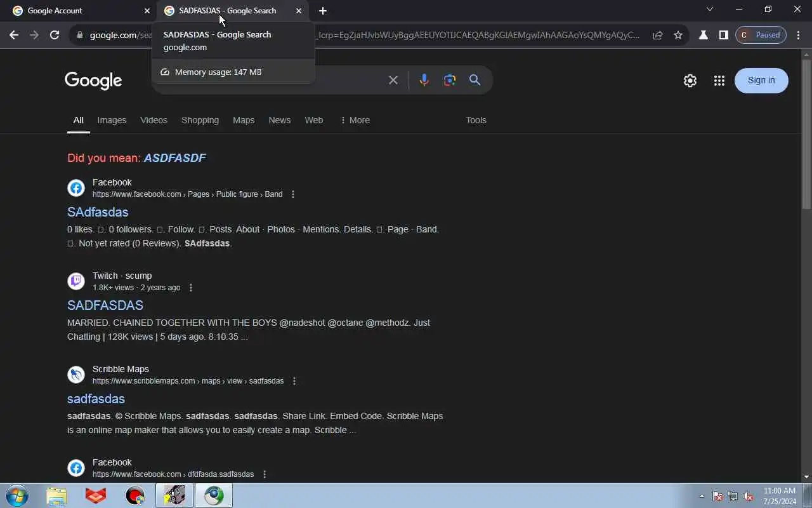Screen dimensions: 812x508
Task: Select the Images search tab
Action: (112, 120)
